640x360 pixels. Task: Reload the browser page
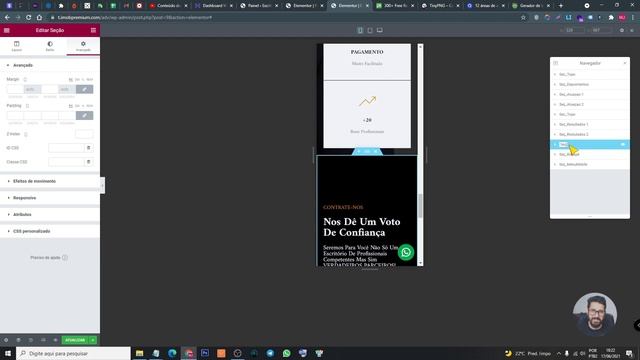tap(28, 18)
